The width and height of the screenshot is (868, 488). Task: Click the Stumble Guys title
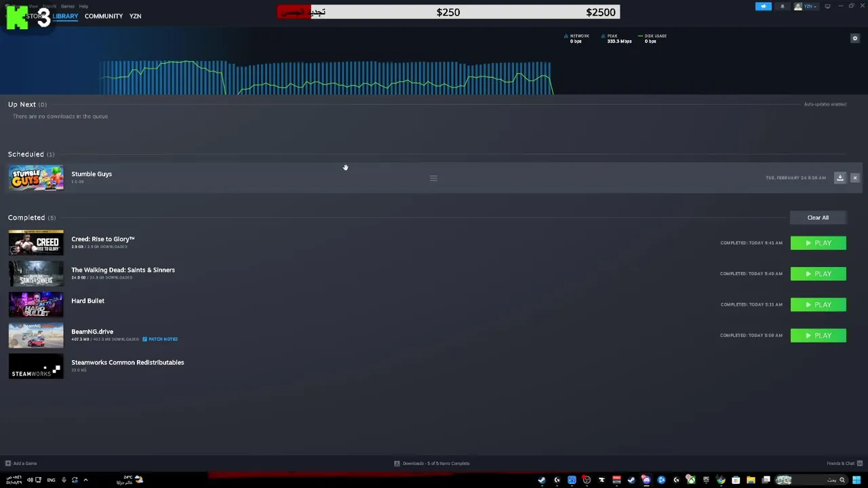point(92,174)
